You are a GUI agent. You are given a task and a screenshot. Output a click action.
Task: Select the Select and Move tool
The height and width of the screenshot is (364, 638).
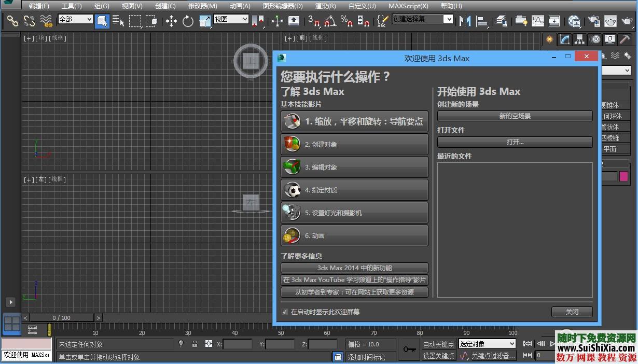point(170,21)
